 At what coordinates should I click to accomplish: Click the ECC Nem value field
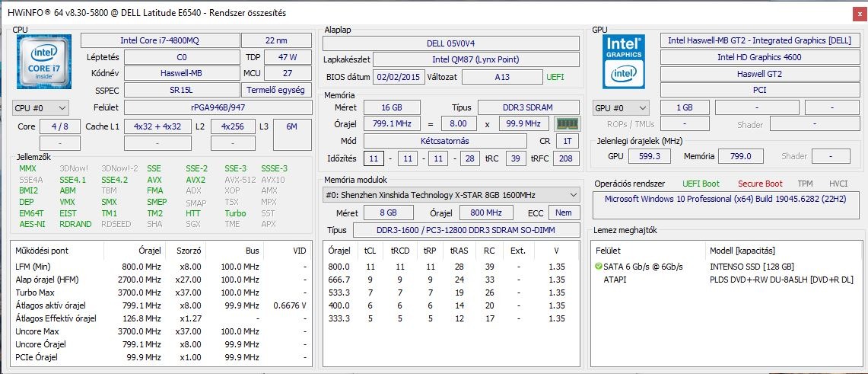(564, 213)
